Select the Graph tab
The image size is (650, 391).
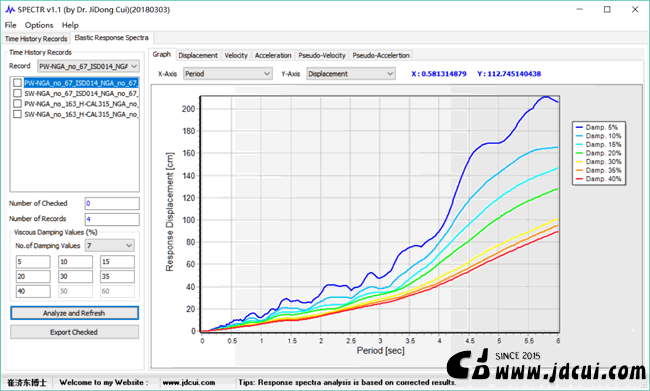(x=162, y=54)
